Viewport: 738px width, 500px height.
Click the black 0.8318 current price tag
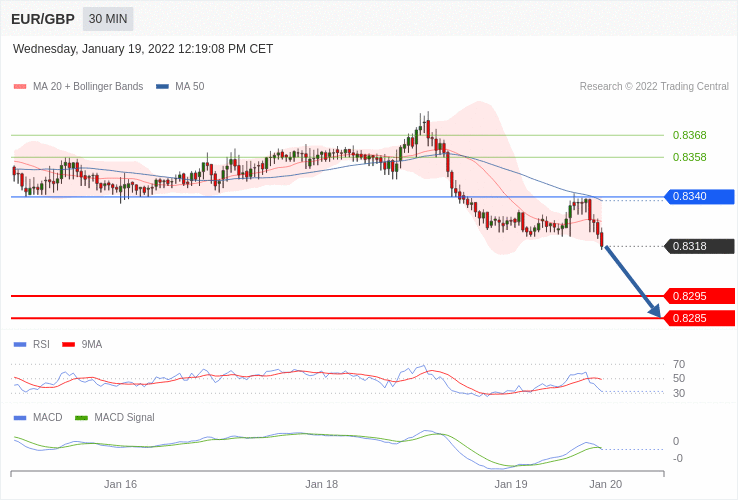point(699,246)
